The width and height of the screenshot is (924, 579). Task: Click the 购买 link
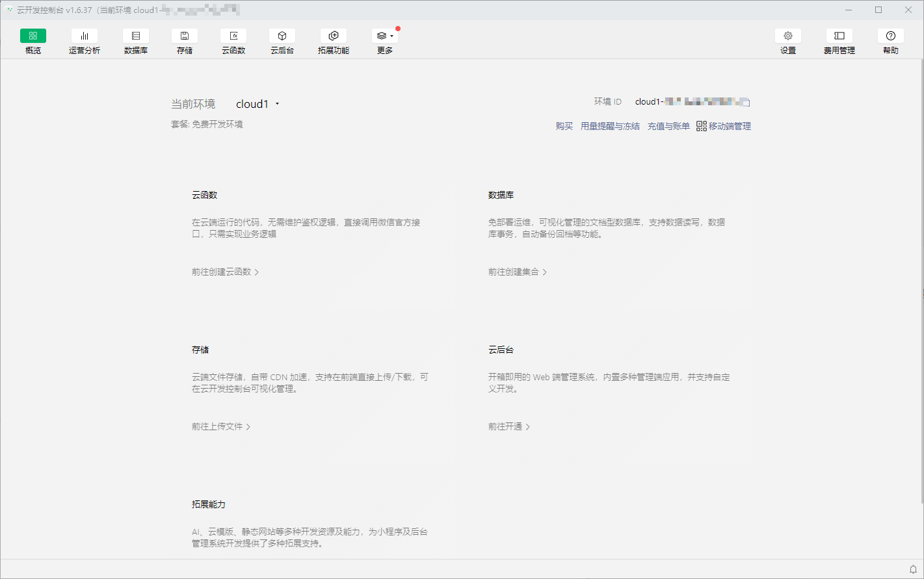(x=564, y=126)
